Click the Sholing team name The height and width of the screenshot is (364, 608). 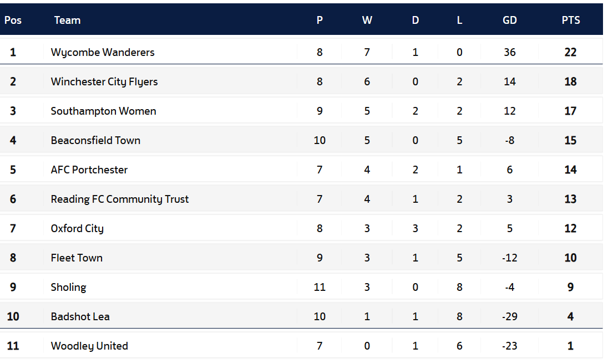point(69,287)
